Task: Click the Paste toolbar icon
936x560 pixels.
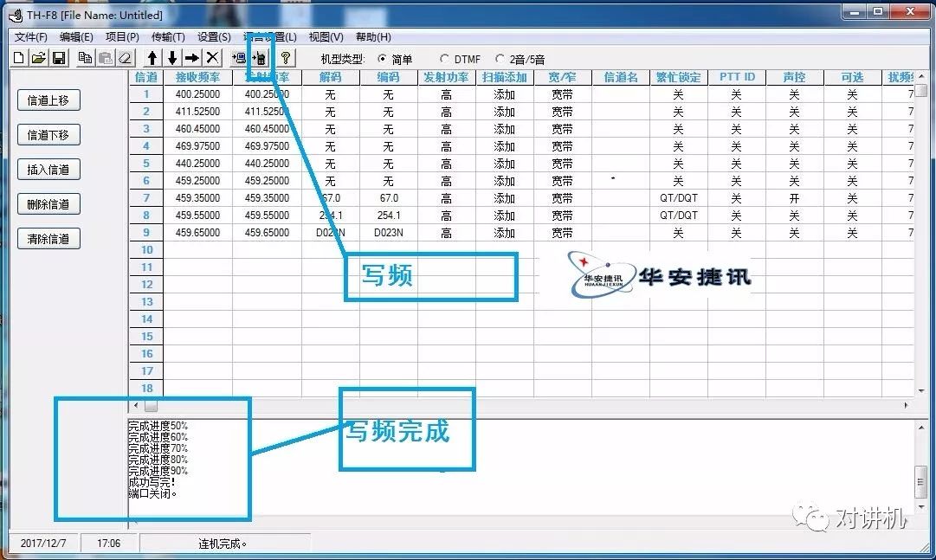Action: point(104,57)
